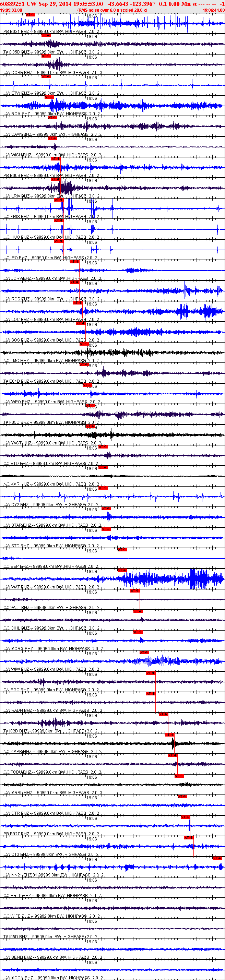Select the red pick marker on the TA G05D trace
Screen dimensions: 225x980
(x=46, y=35)
